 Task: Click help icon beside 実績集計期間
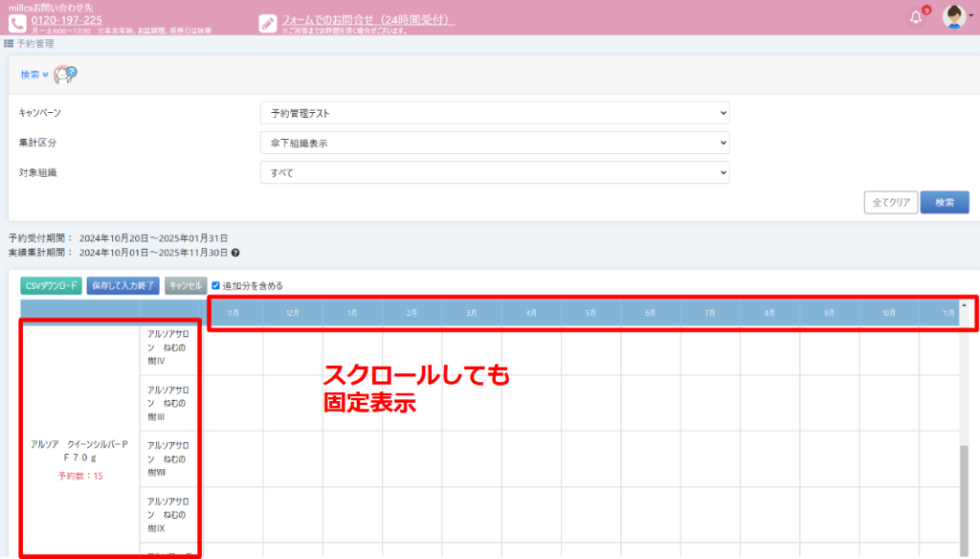pyautogui.click(x=235, y=254)
